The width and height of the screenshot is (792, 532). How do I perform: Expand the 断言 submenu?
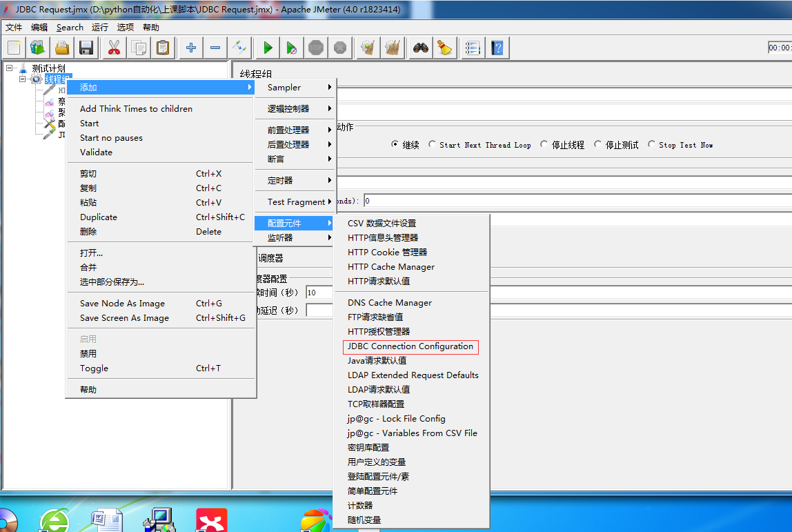coord(294,159)
